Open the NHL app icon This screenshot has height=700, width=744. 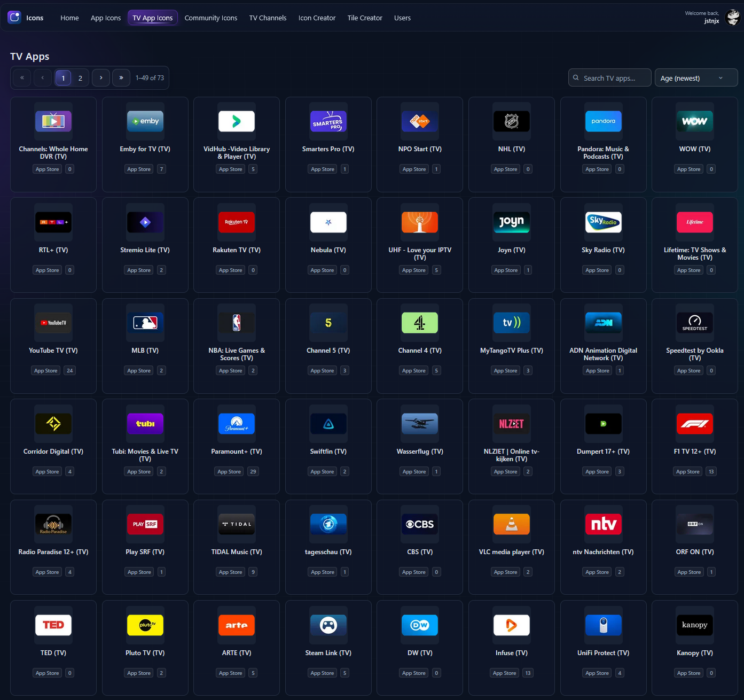point(512,121)
